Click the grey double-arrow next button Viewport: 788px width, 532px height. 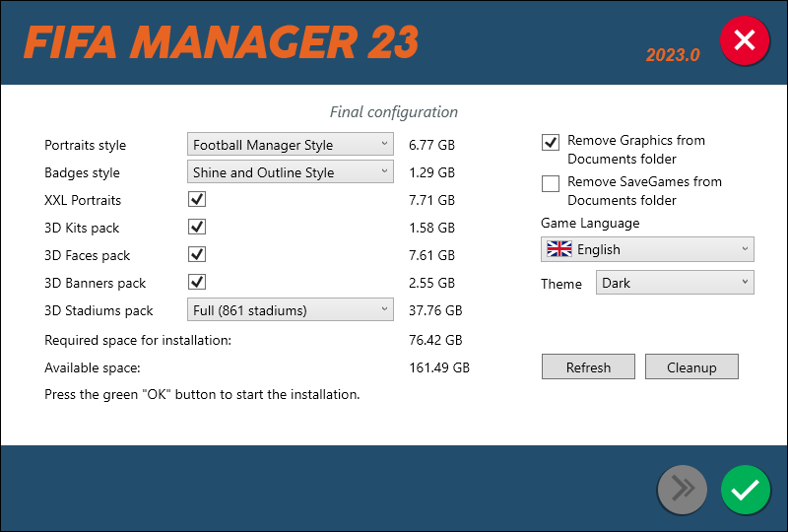pos(683,490)
